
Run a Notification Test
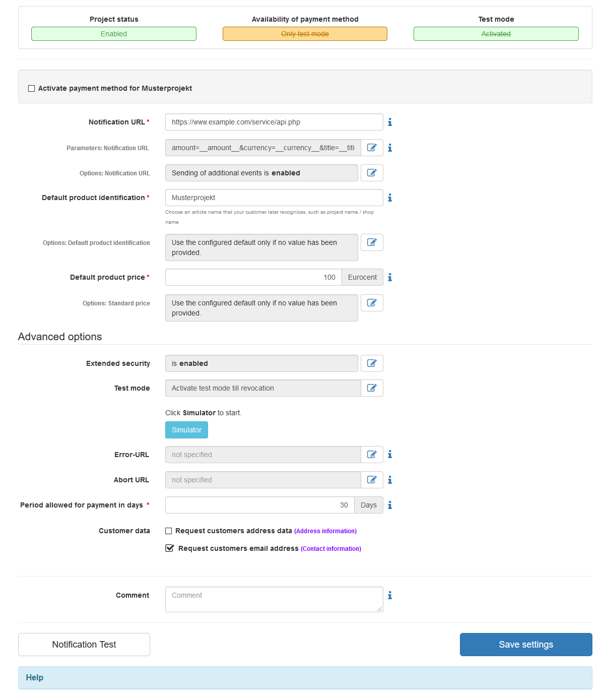(x=84, y=644)
